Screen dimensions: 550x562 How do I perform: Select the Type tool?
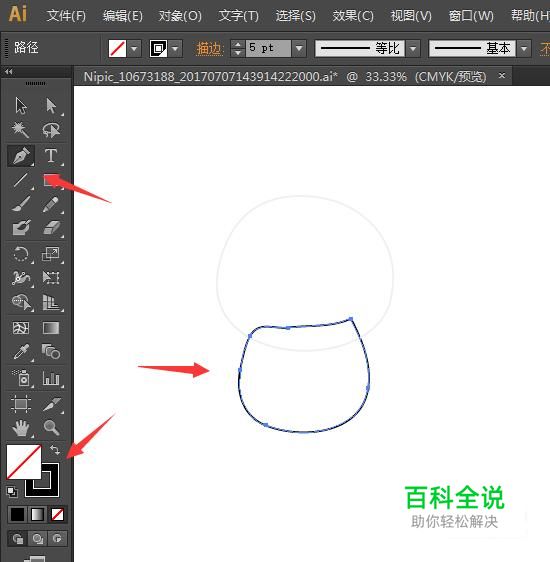[x=51, y=156]
